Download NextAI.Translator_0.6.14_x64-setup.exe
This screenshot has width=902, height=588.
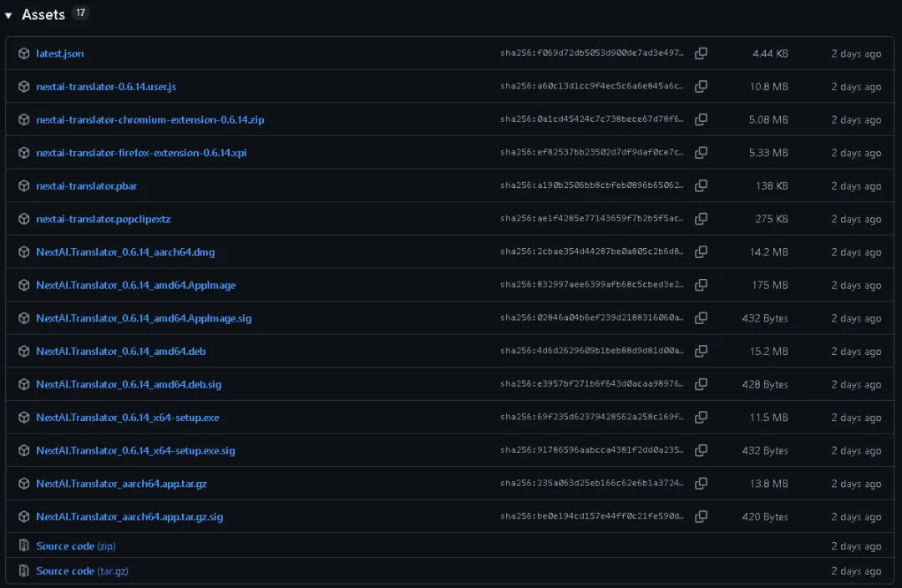point(128,417)
